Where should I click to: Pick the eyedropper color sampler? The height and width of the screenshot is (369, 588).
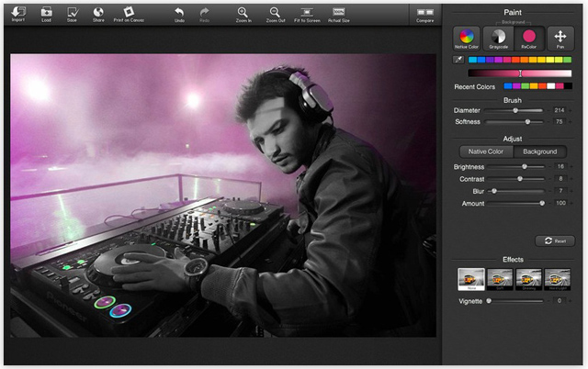click(458, 60)
